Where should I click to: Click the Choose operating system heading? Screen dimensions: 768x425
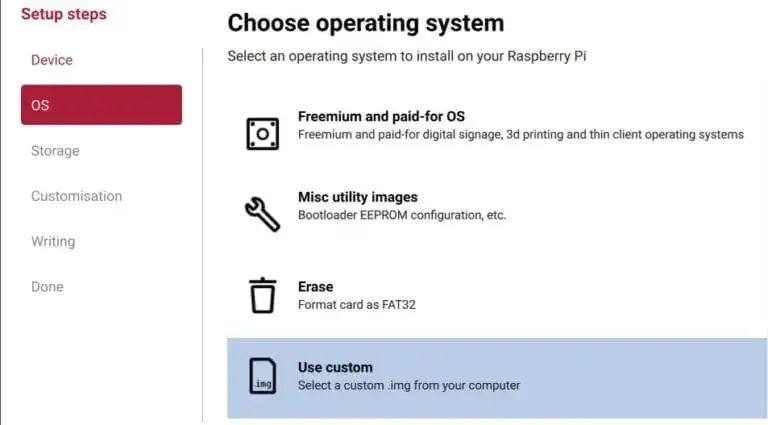[x=365, y=22]
